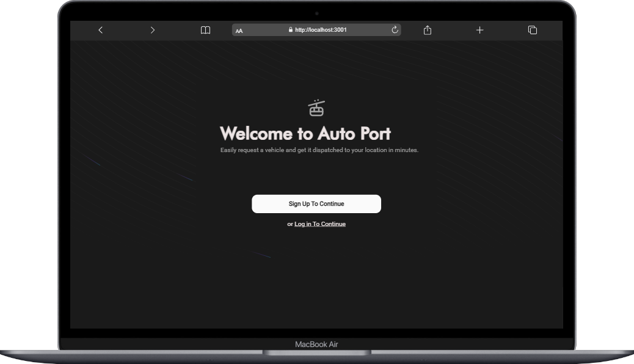634x364 pixels.
Task: Click the vehicle dispatch tagline text
Action: [x=319, y=149]
